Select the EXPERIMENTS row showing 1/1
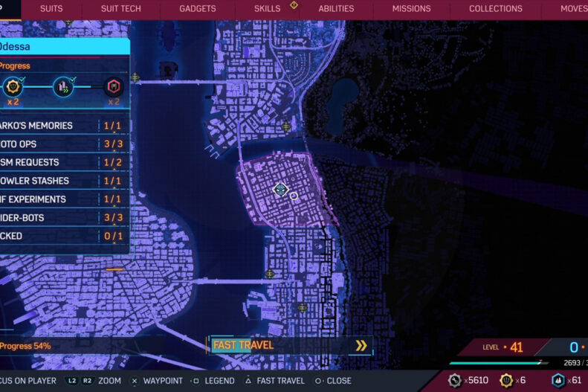The image size is (588, 392). pyautogui.click(x=65, y=199)
